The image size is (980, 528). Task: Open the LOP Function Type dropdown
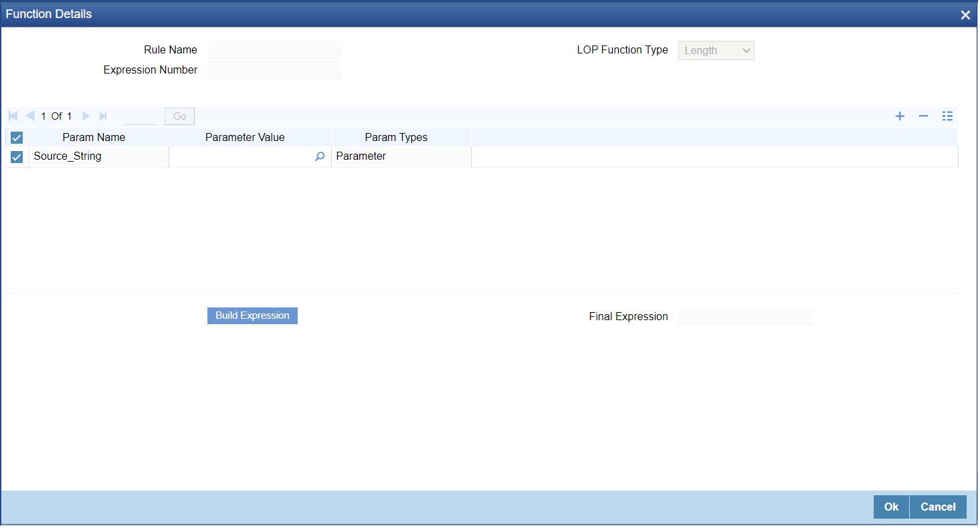pos(716,51)
